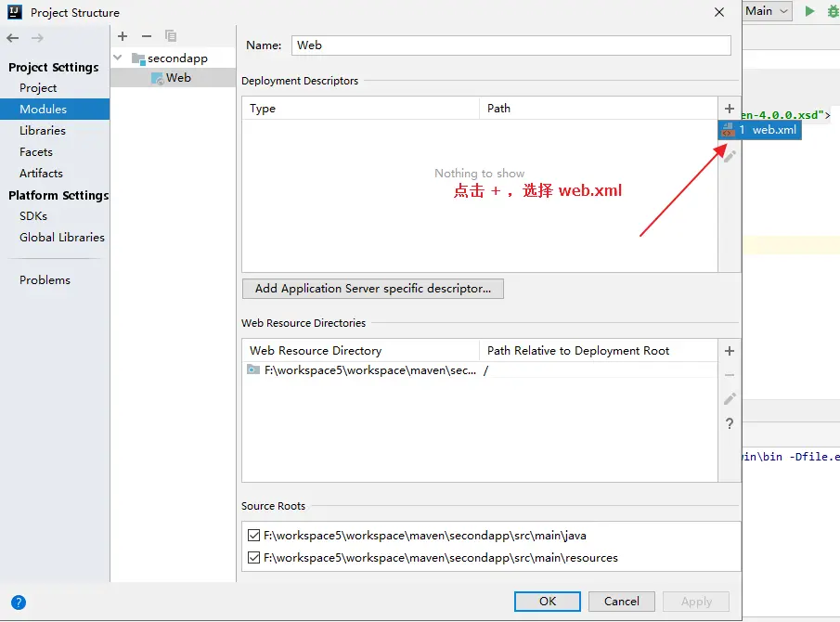Open dialog help with the blue question mark
Screen dimensions: 840x622
tap(19, 603)
